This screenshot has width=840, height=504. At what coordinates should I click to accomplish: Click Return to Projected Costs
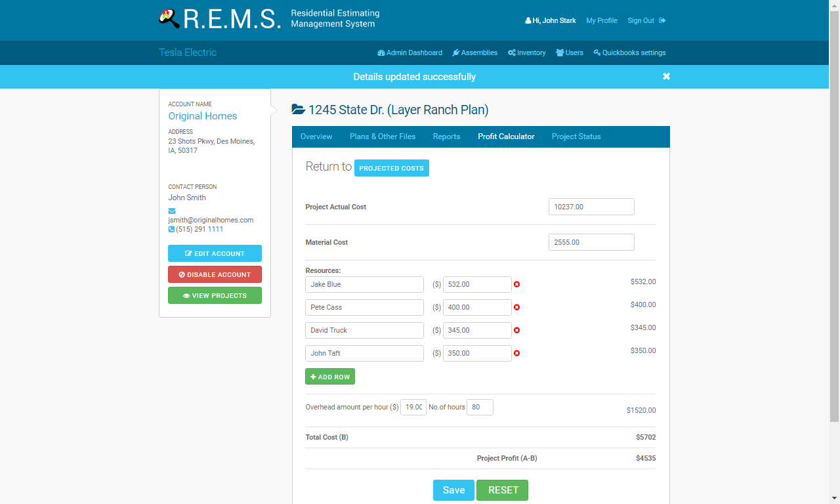point(391,168)
